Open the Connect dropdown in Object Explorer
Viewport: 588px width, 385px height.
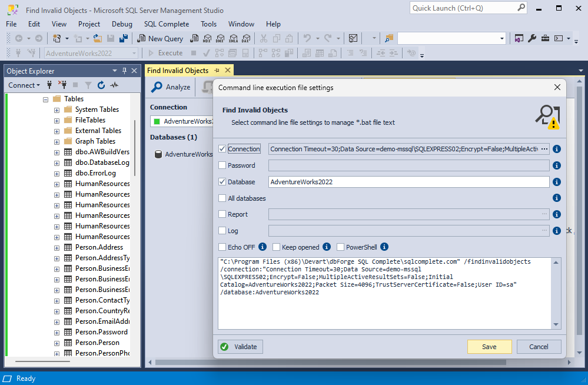24,85
